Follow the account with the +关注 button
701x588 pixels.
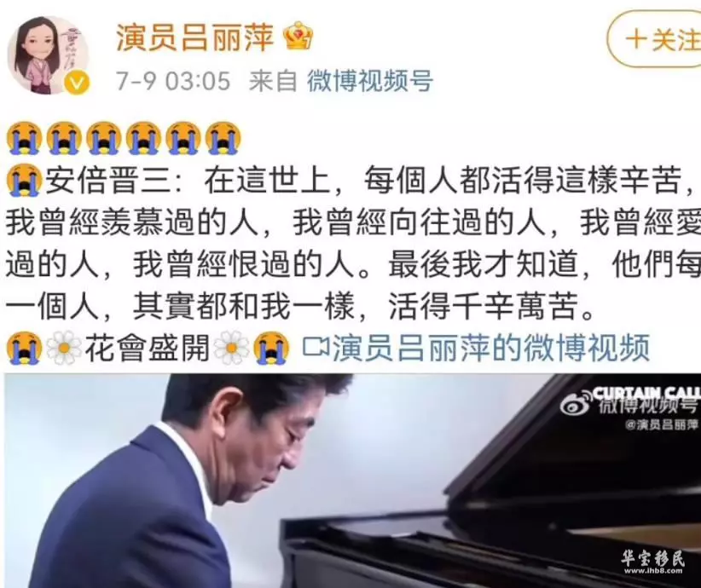coord(655,39)
